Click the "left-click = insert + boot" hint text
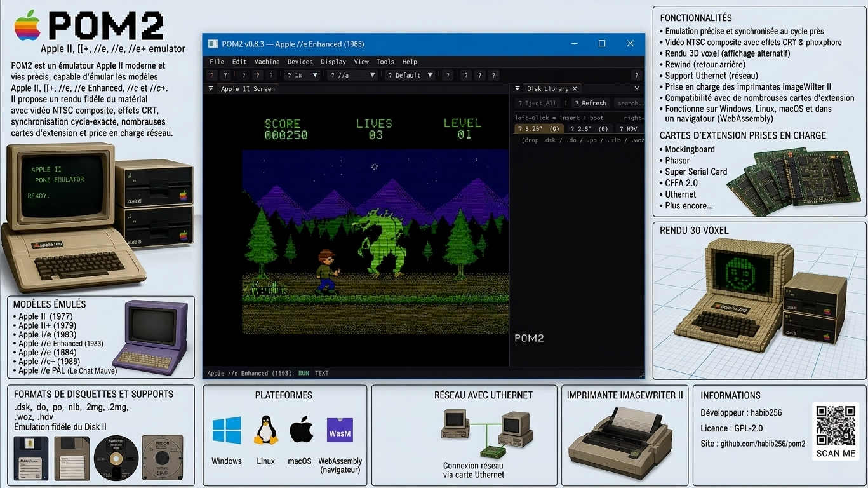 pos(559,118)
